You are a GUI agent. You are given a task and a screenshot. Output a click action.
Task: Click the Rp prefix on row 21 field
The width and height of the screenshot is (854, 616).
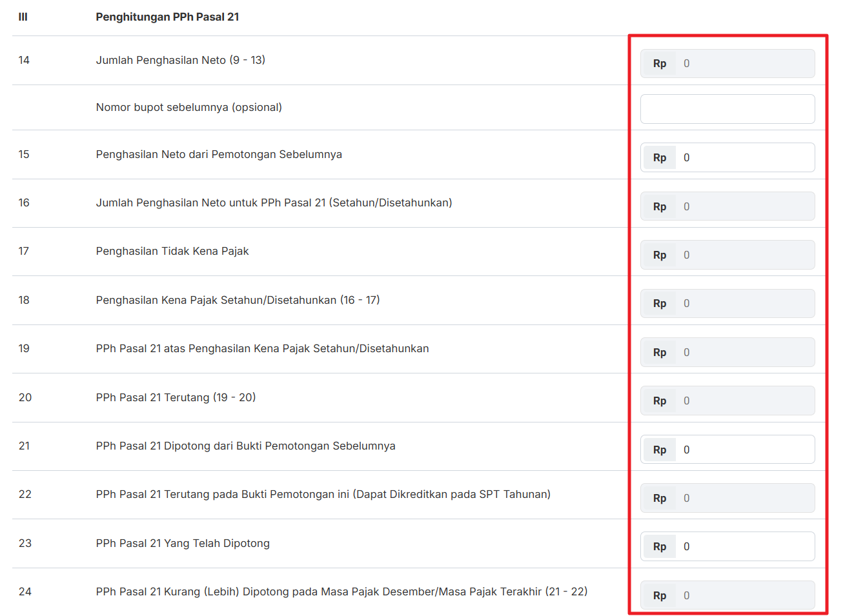pyautogui.click(x=659, y=450)
